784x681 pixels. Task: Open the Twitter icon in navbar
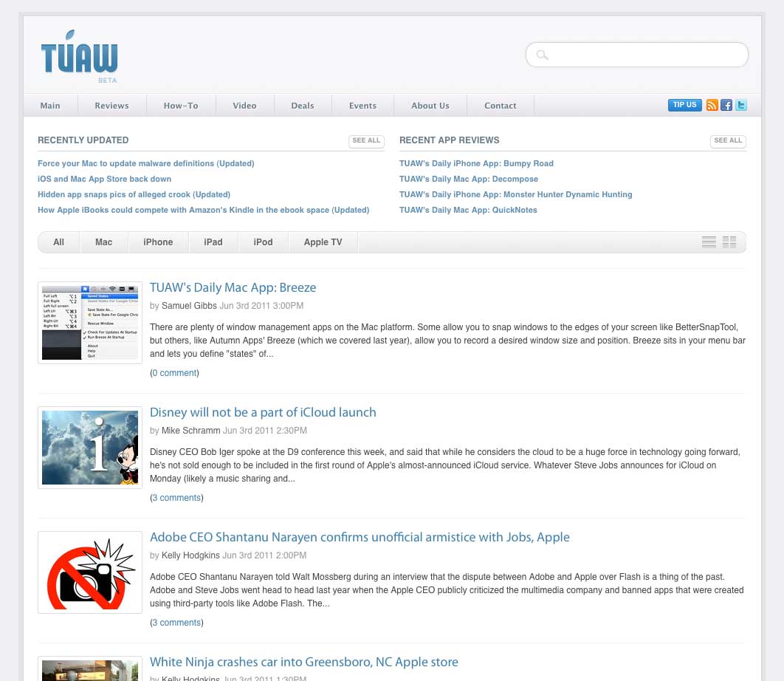click(x=741, y=105)
